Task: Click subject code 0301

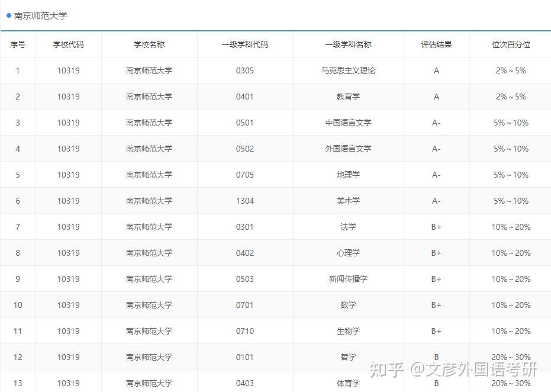Action: click(x=245, y=227)
